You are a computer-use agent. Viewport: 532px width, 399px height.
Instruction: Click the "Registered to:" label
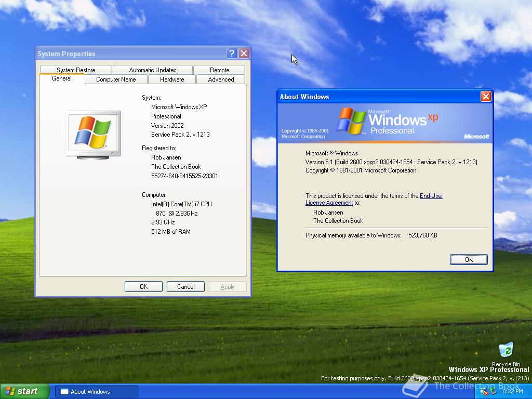tap(159, 148)
